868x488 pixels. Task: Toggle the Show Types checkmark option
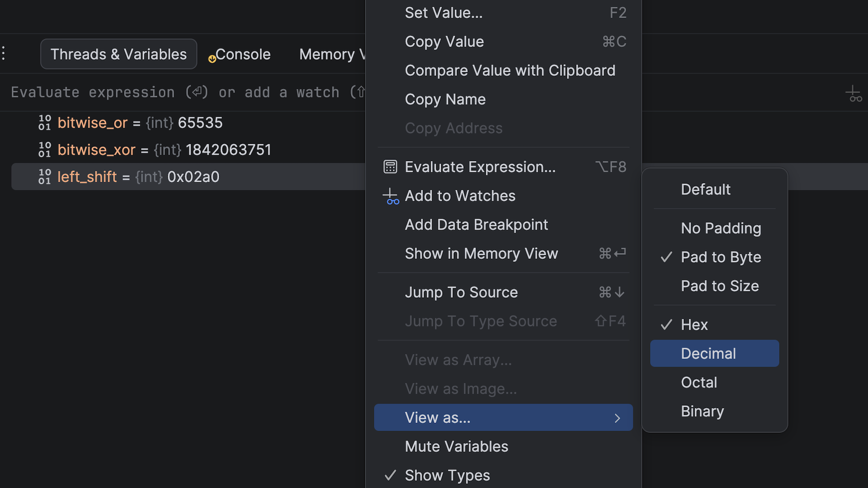tap(447, 475)
